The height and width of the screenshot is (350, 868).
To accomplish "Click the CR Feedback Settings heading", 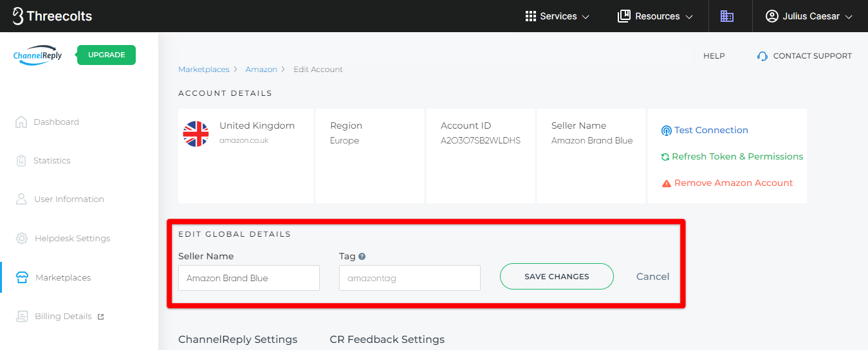I will [387, 339].
